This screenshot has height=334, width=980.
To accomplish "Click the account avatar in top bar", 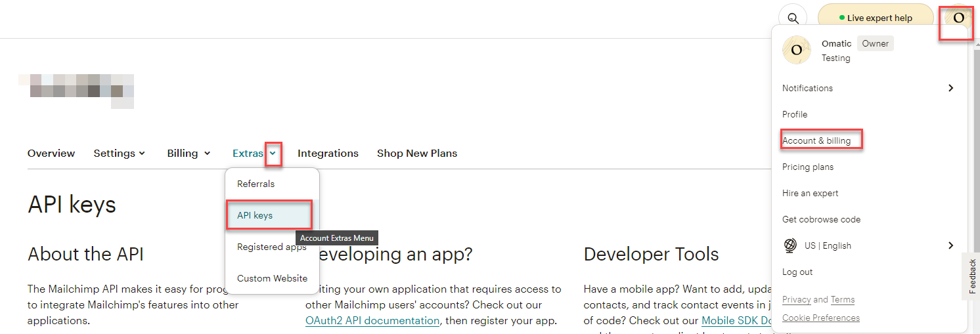I will click(958, 18).
